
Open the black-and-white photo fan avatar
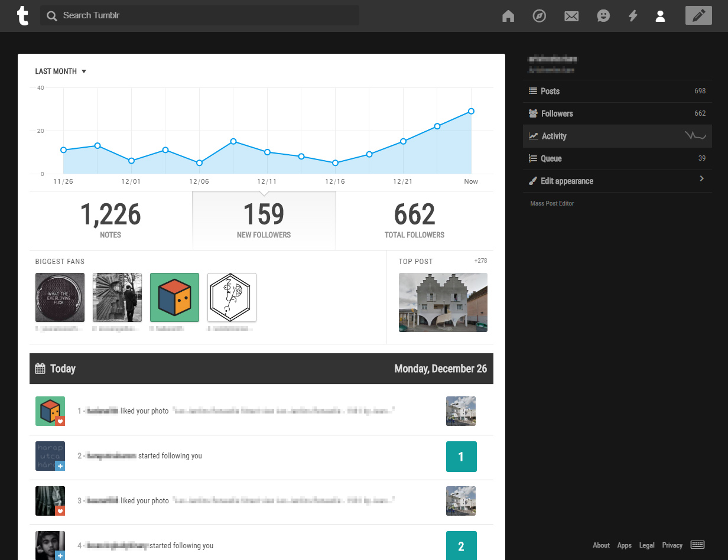(117, 297)
